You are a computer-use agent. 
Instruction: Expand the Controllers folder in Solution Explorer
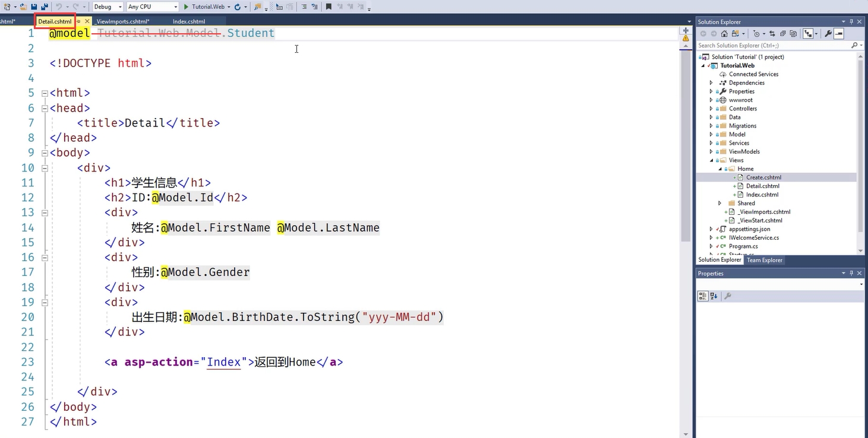(711, 109)
